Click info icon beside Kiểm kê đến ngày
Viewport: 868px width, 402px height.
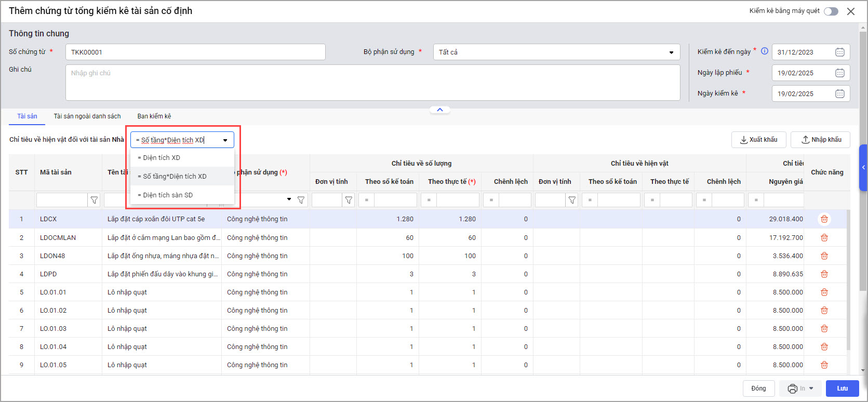pos(765,51)
